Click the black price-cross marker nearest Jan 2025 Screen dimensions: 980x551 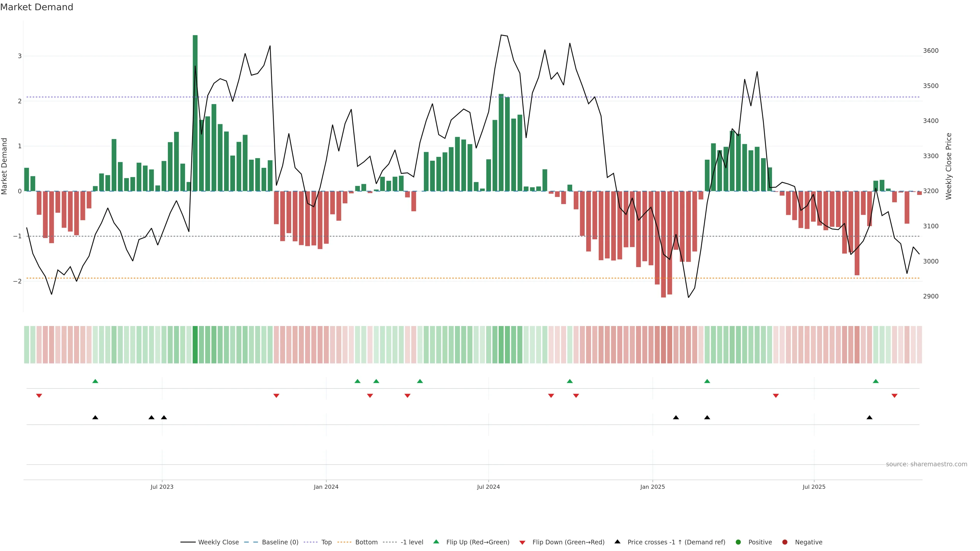(x=676, y=418)
